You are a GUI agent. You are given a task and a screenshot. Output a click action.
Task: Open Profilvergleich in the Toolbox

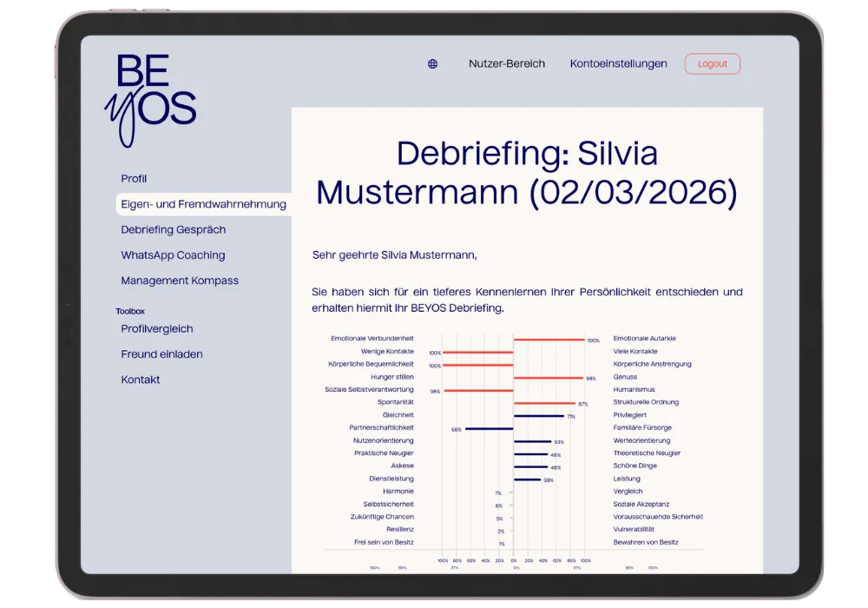157,328
